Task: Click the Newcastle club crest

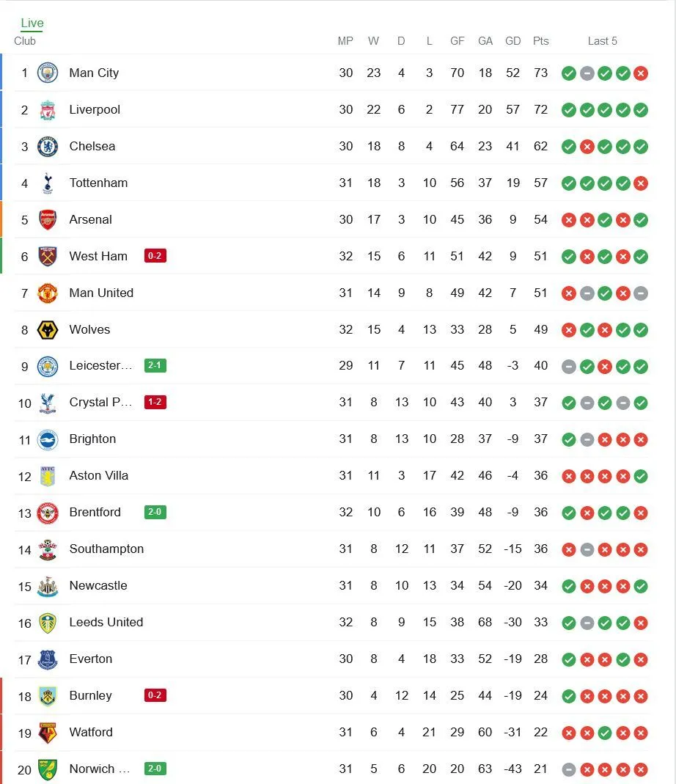Action: tap(48, 585)
